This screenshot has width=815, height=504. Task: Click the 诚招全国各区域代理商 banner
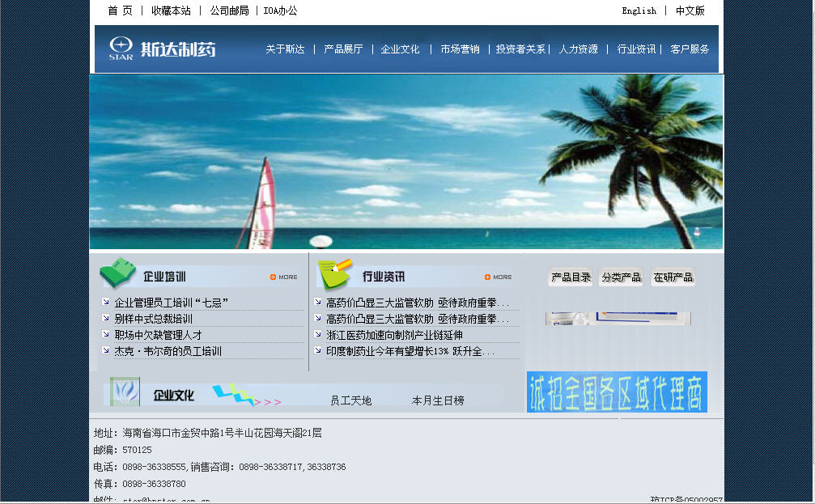(617, 392)
